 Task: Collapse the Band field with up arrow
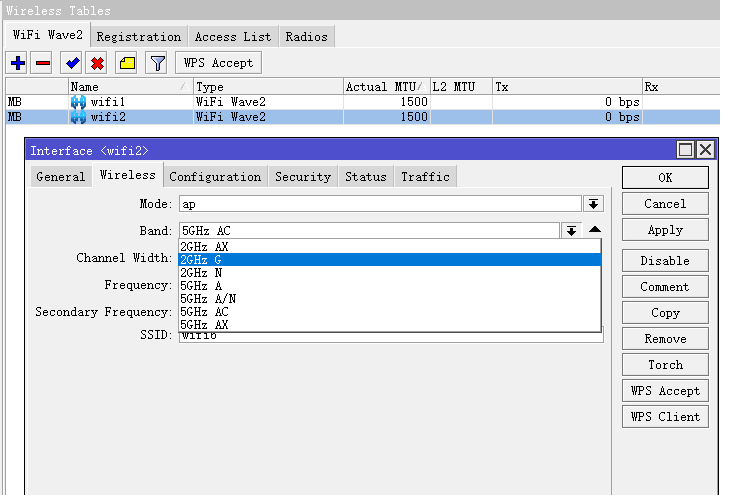pos(594,230)
